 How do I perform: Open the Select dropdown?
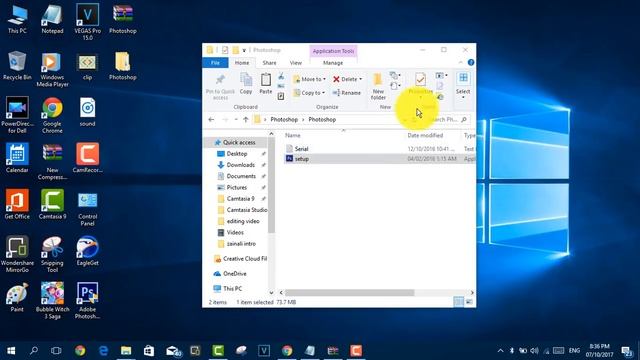(x=463, y=86)
